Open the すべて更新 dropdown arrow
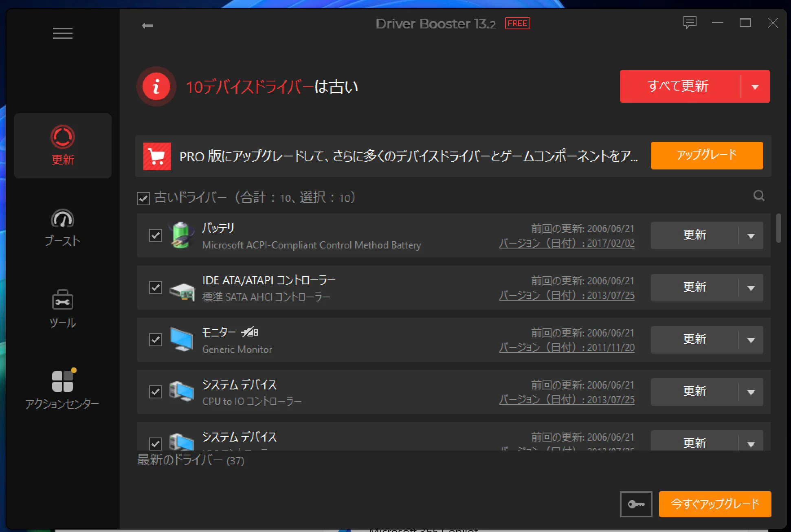This screenshot has width=791, height=532. tap(755, 86)
